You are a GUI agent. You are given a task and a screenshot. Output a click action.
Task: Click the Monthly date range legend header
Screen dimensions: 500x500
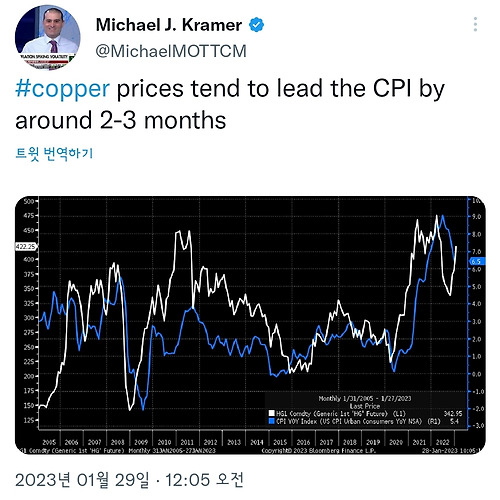[365, 398]
